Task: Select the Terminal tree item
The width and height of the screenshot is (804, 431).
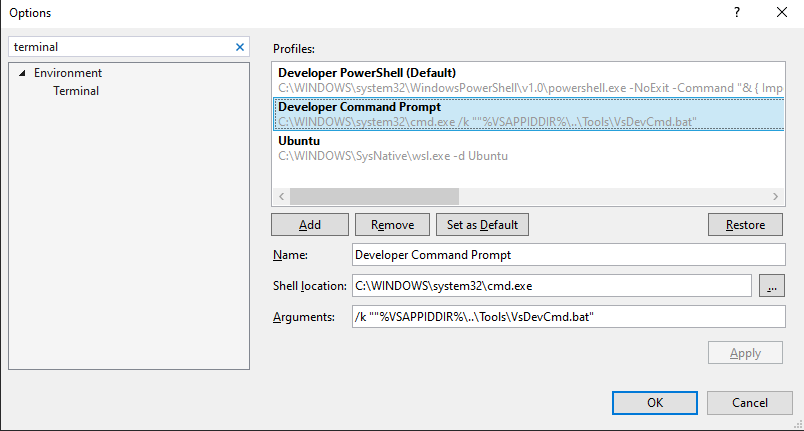Action: 76,91
